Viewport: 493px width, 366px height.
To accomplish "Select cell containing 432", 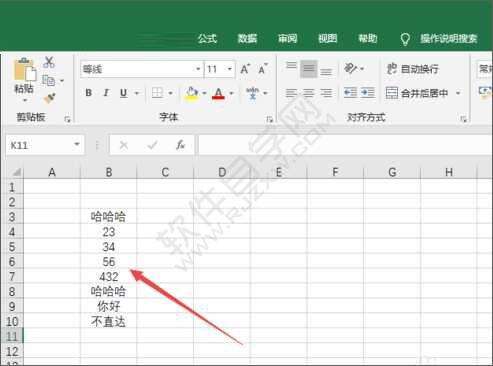I will 109,277.
